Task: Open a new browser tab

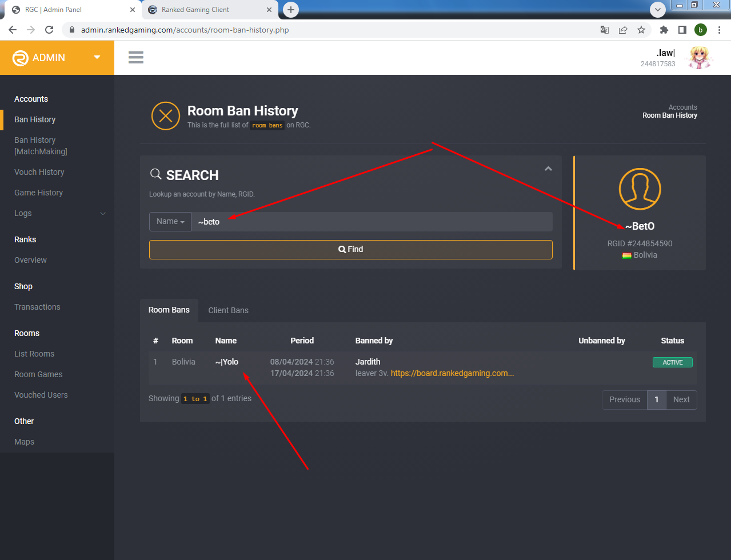Action: [291, 10]
